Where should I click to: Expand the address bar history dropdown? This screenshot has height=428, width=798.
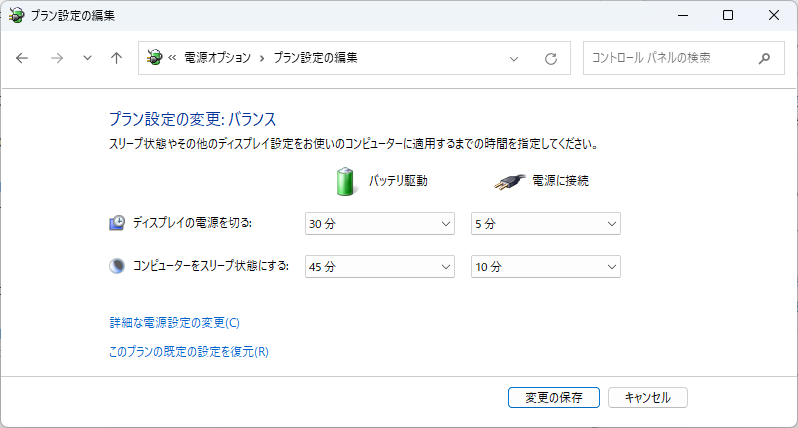[514, 59]
